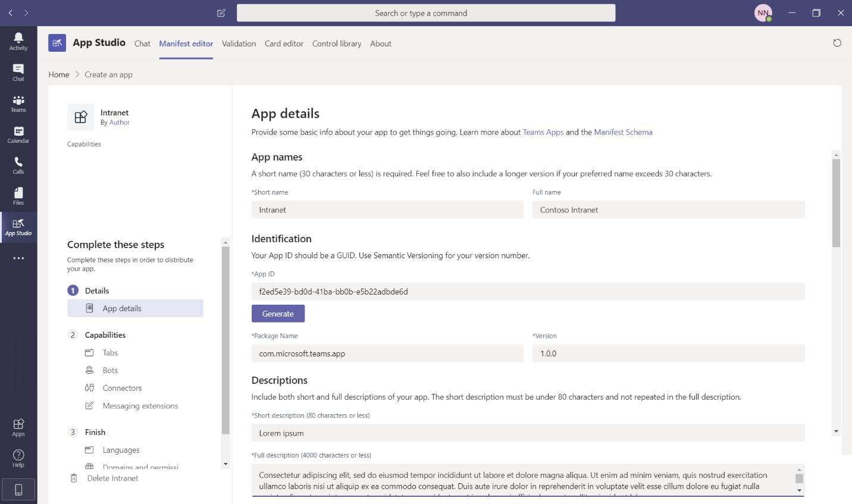Screen dimensions: 852x504
Task: Open the Card editor tab
Action: [284, 43]
